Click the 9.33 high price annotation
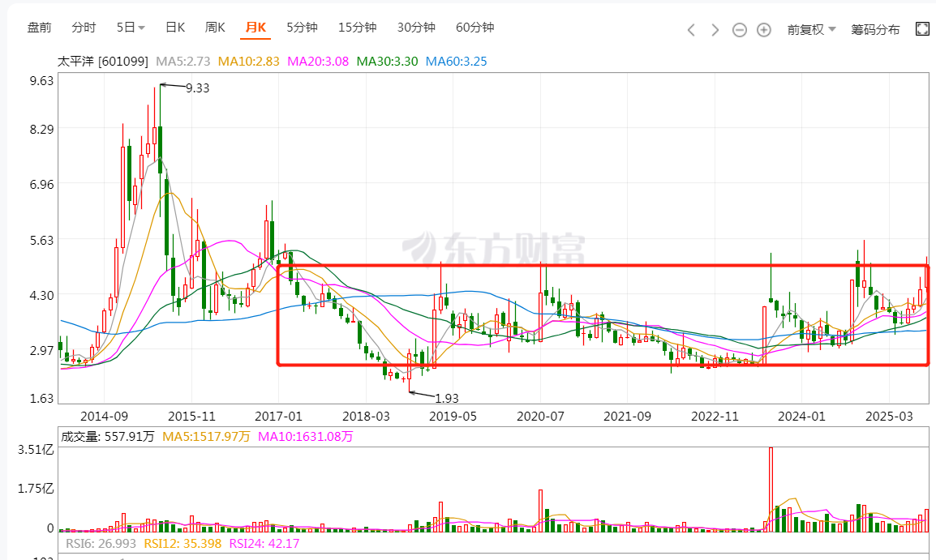The width and height of the screenshot is (936, 560). (x=198, y=88)
